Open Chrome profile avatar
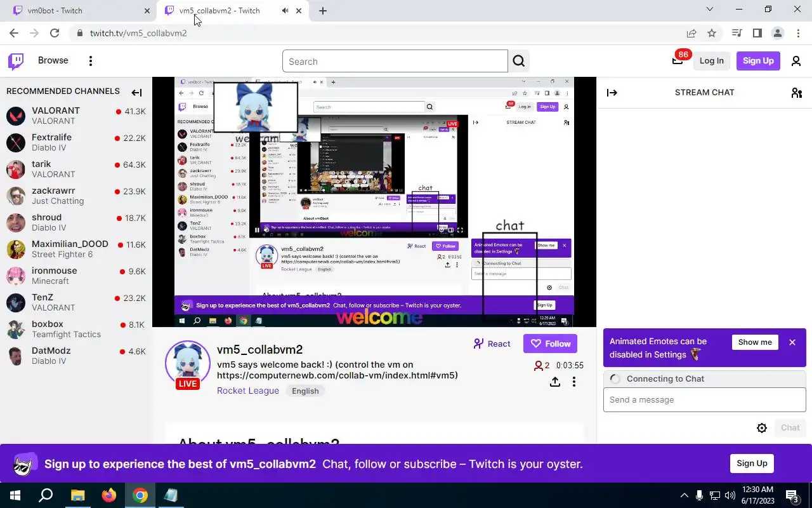 point(777,33)
